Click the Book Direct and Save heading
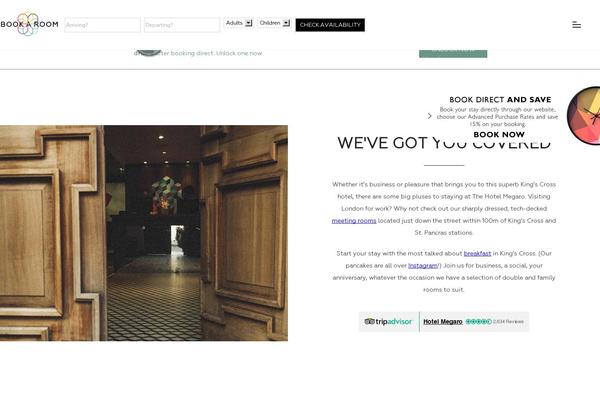This screenshot has height=400, width=600. click(500, 100)
